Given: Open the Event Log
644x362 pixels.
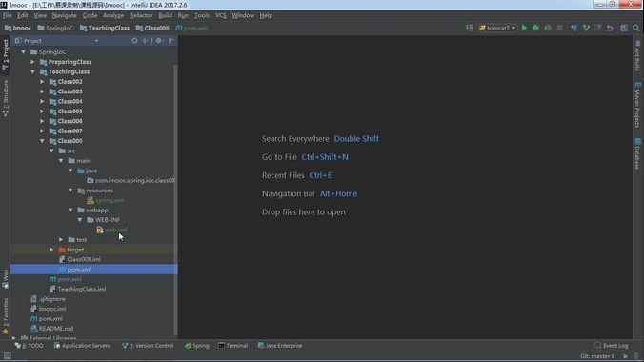Looking at the screenshot, I should pyautogui.click(x=611, y=346).
